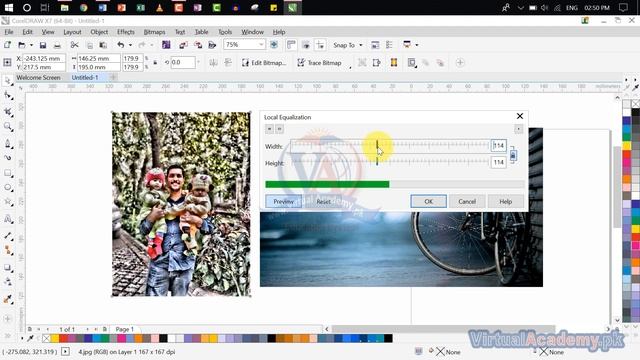This screenshot has height=360, width=640.
Task: Click the Export icon in toolbar
Action: pos(198,45)
